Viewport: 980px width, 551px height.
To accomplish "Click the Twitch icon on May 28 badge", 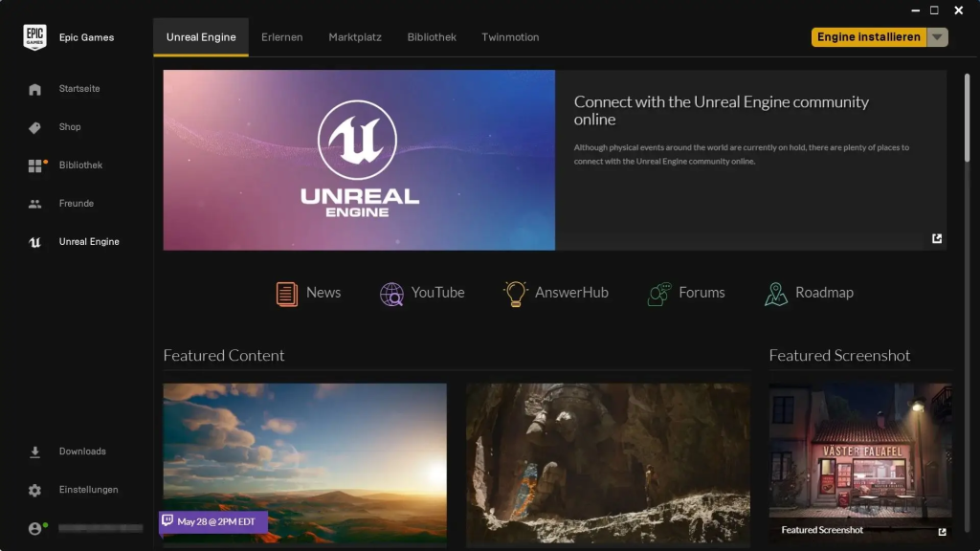I will click(167, 520).
